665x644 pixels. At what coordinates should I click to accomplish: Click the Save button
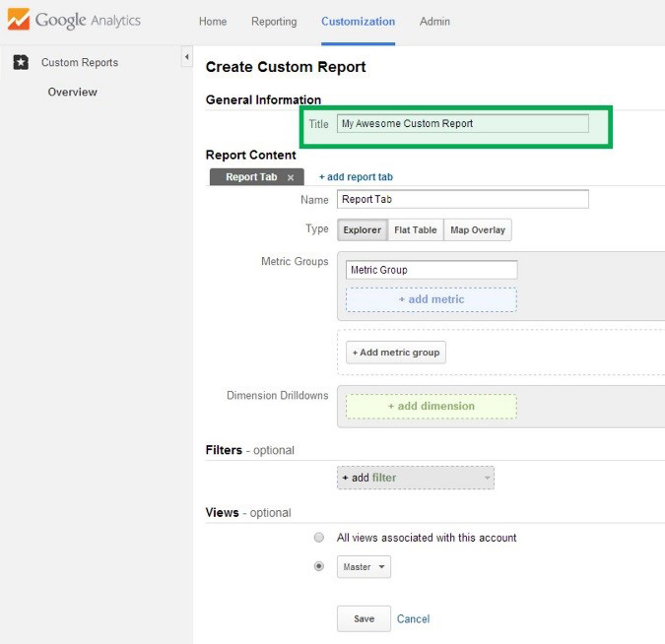pyautogui.click(x=364, y=619)
